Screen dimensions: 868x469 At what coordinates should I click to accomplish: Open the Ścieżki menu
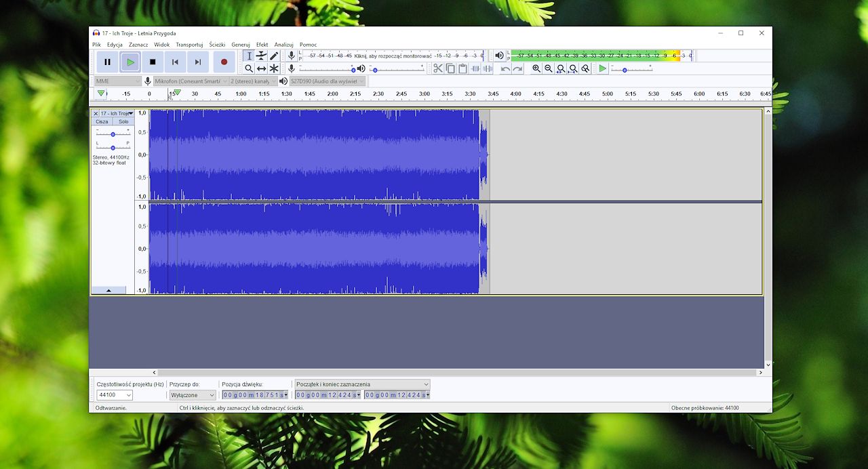click(x=217, y=44)
